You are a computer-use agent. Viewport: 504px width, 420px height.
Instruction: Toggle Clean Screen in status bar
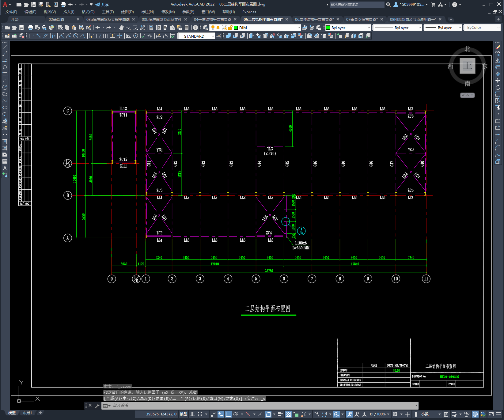[491, 414]
